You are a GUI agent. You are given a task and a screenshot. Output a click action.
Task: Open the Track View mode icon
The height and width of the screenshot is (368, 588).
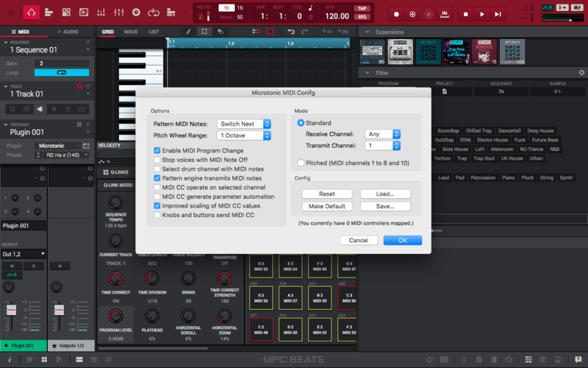[49, 13]
